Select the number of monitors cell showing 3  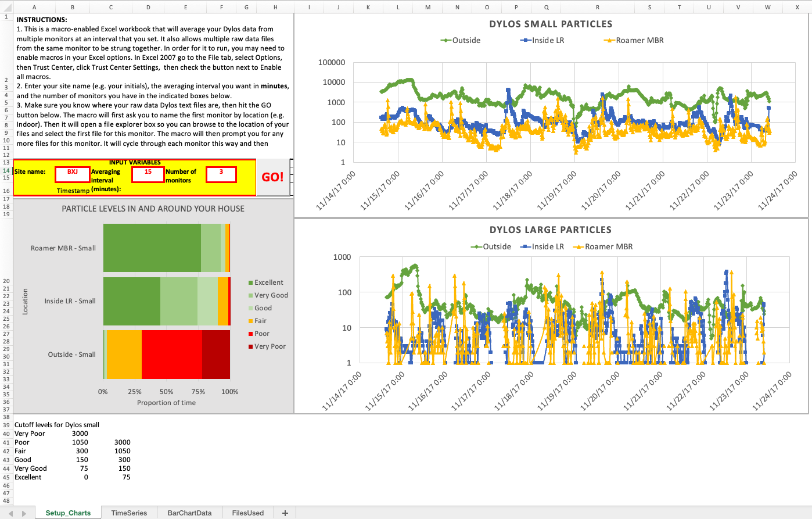pyautogui.click(x=221, y=174)
